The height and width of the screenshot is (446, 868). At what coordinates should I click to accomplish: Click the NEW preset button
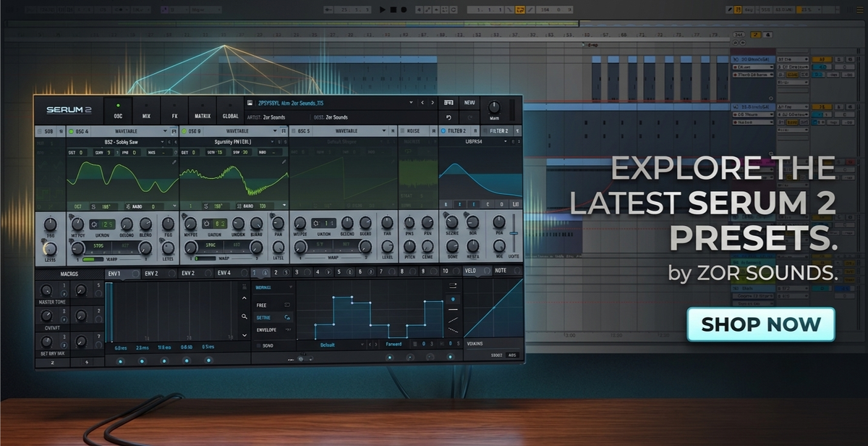[x=469, y=103]
